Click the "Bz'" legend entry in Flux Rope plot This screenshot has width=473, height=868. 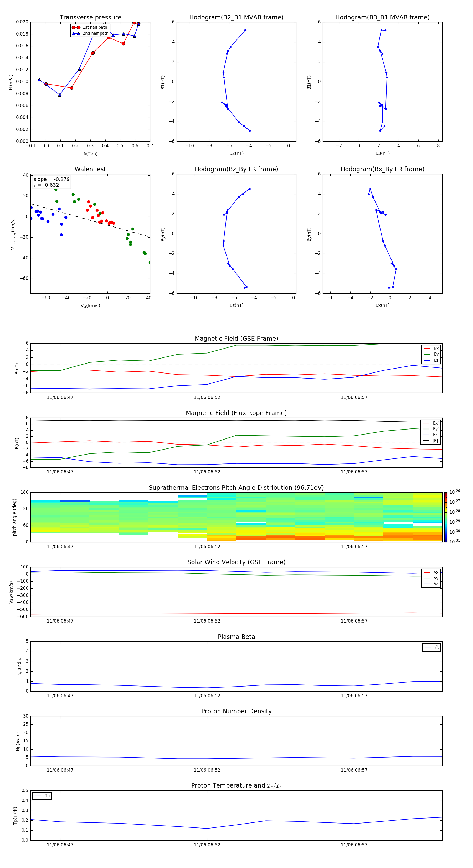431,435
